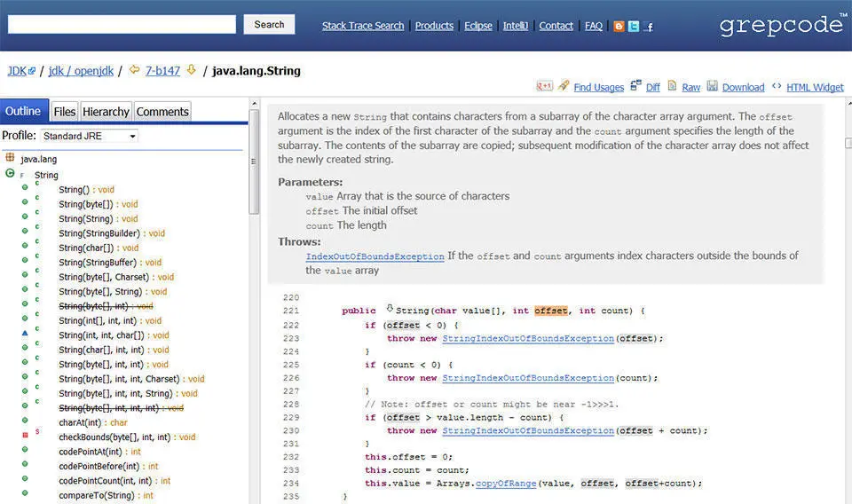Go to previous version with left arrow icon

pyautogui.click(x=134, y=70)
